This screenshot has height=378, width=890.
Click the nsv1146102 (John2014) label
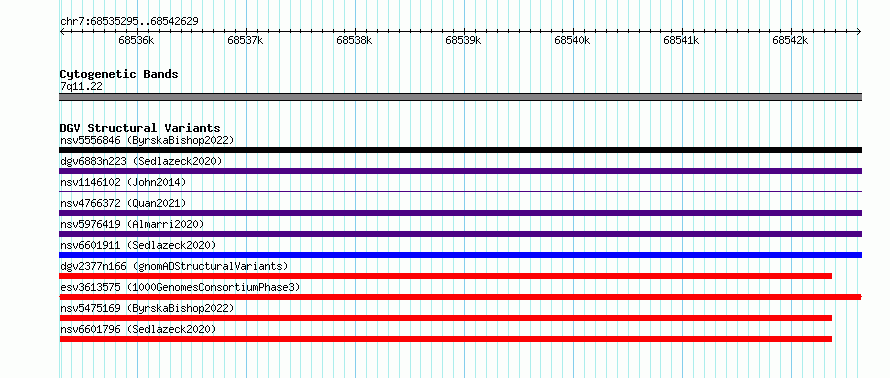(123, 182)
